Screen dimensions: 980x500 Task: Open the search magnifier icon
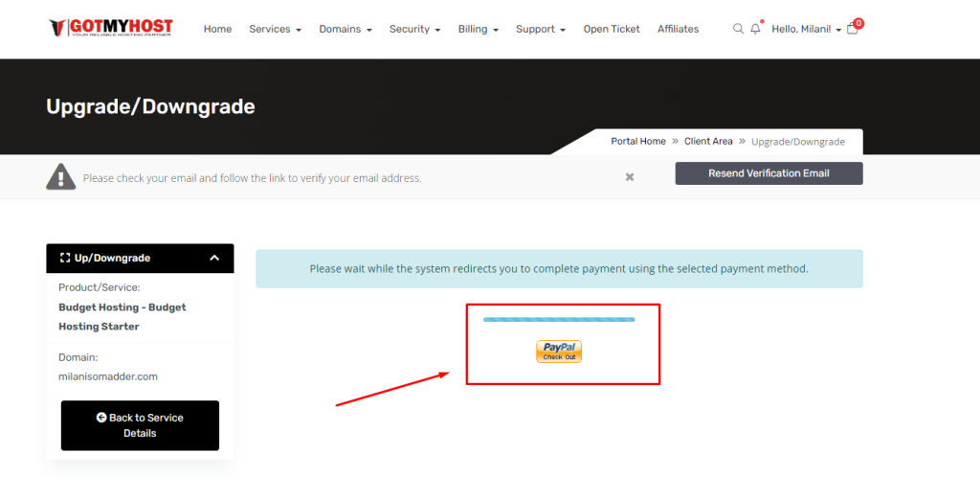[x=738, y=29]
